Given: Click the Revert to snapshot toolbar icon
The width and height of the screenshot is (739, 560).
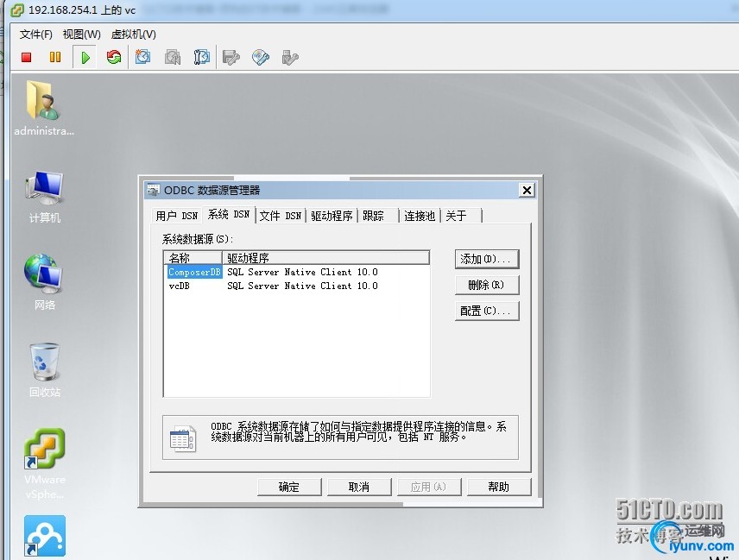Looking at the screenshot, I should (173, 58).
